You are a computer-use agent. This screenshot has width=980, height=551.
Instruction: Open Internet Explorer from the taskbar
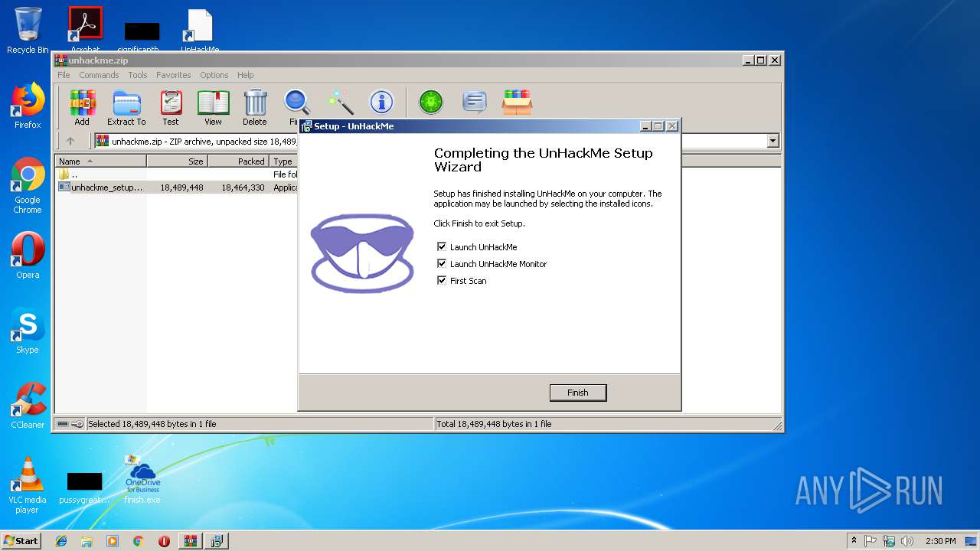pos(61,541)
